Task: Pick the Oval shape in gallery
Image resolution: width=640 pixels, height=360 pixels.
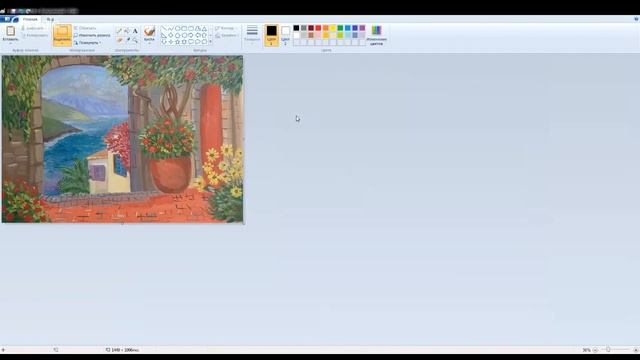Action: tap(178, 29)
